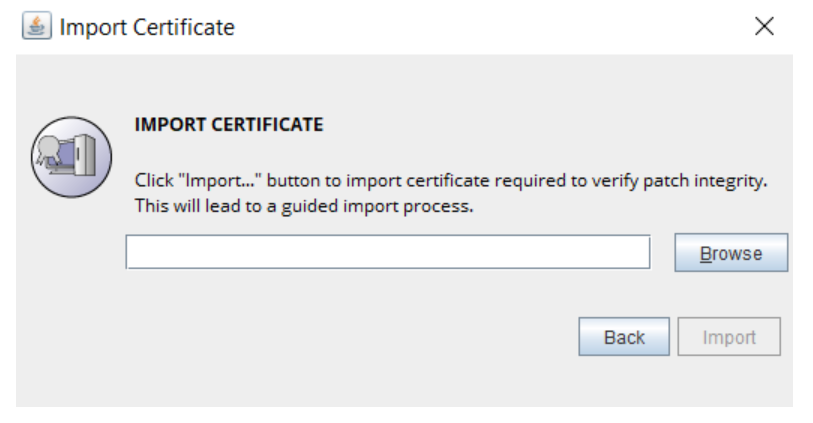Screen dimensions: 813x423
Task: Click the blank gray area left of Back
Action: [350, 338]
